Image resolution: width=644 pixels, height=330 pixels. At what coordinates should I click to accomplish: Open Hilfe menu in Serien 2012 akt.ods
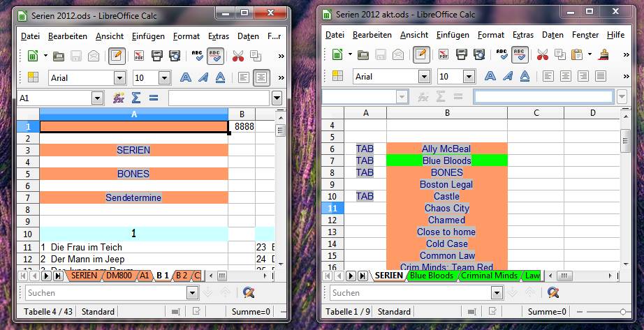click(615, 35)
